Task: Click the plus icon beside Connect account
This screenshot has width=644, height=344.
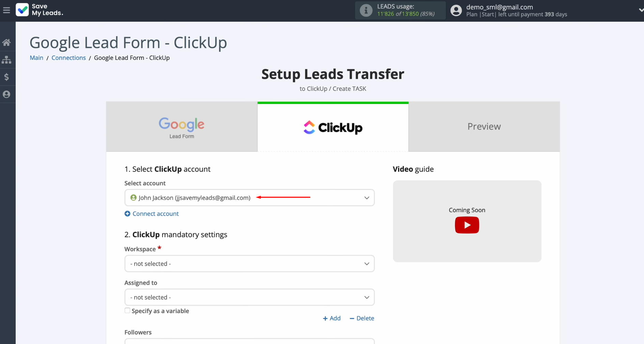Action: pyautogui.click(x=127, y=214)
